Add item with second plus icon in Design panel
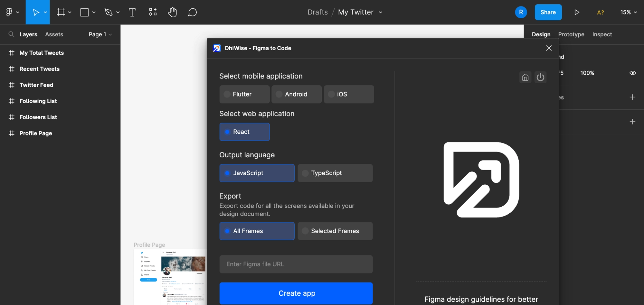The width and height of the screenshot is (644, 305). pos(632,122)
